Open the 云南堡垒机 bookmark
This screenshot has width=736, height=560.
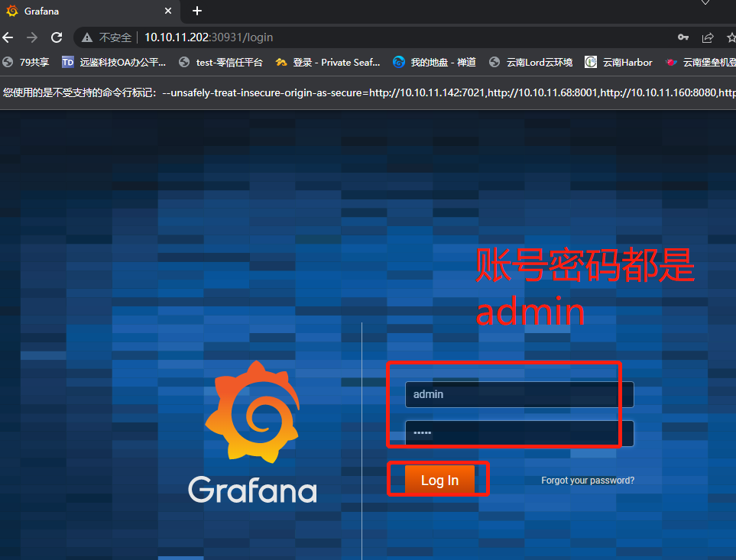[701, 63]
